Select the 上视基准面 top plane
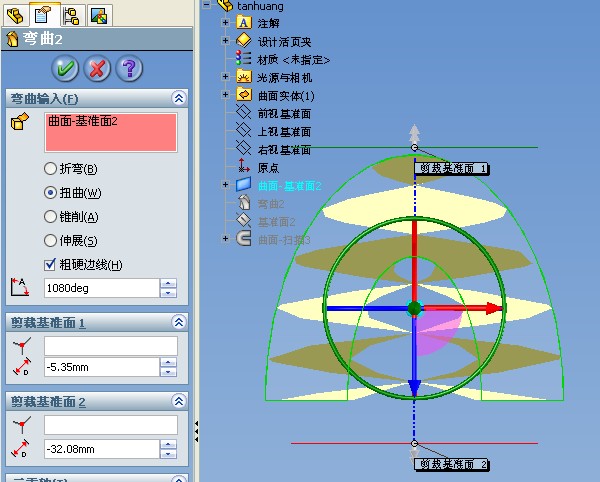The image size is (600, 482). [284, 132]
